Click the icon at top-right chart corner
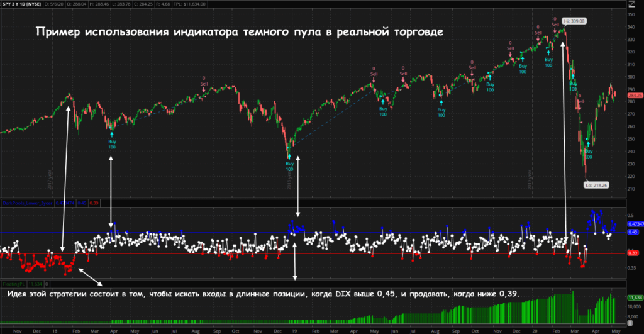644x334 pixels. (631, 4)
